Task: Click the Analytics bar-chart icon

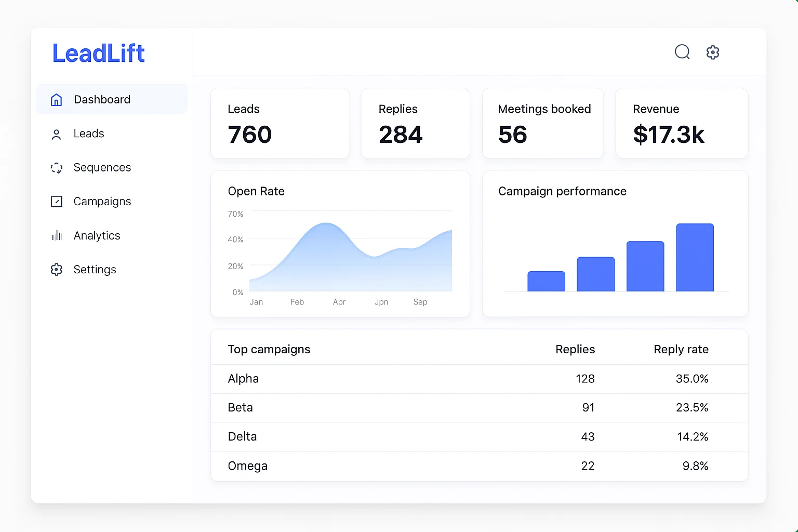Action: [57, 236]
